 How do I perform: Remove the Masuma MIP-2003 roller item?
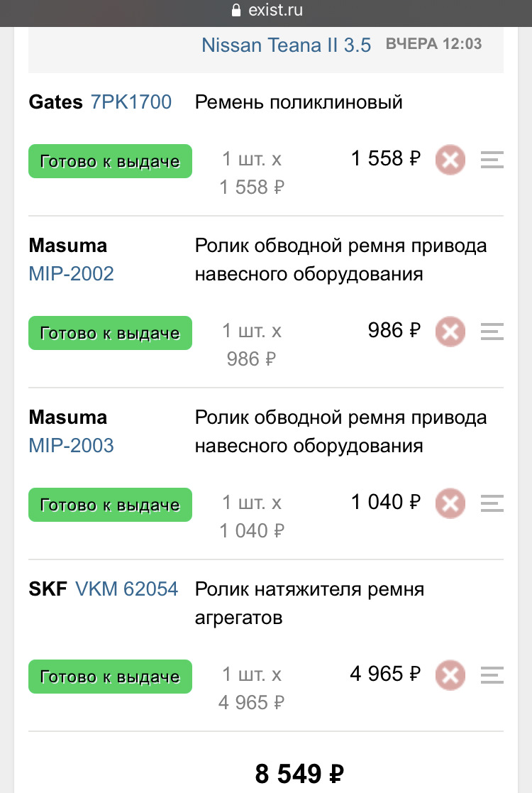pos(450,503)
